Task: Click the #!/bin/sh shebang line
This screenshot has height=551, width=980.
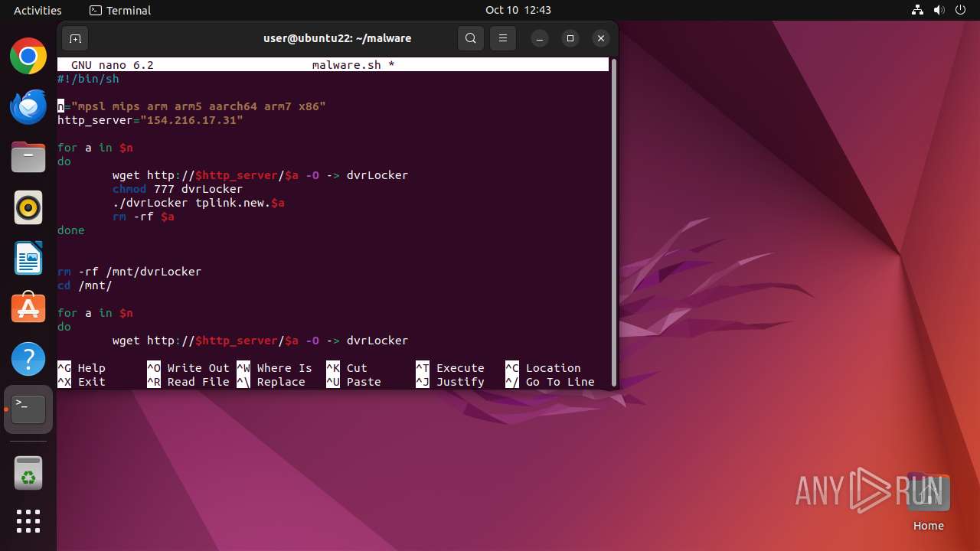Action: tap(88, 79)
